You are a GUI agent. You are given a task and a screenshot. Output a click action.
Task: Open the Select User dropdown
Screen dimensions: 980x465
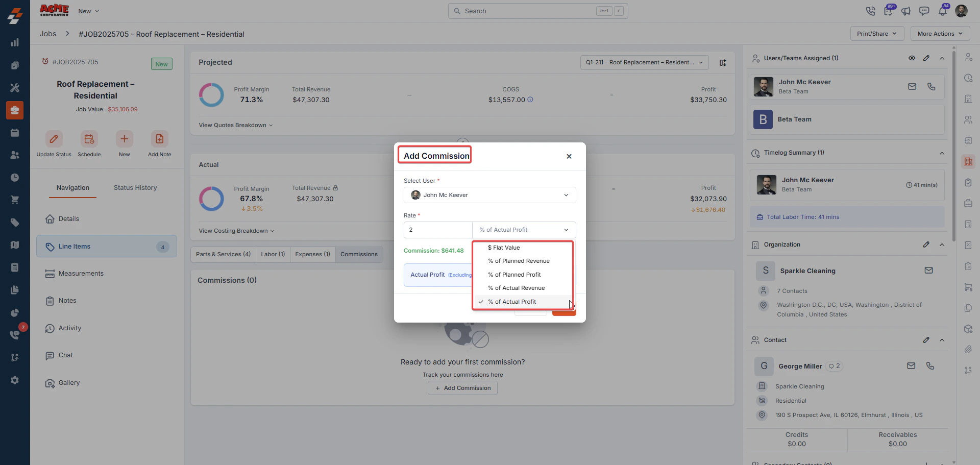tap(489, 195)
